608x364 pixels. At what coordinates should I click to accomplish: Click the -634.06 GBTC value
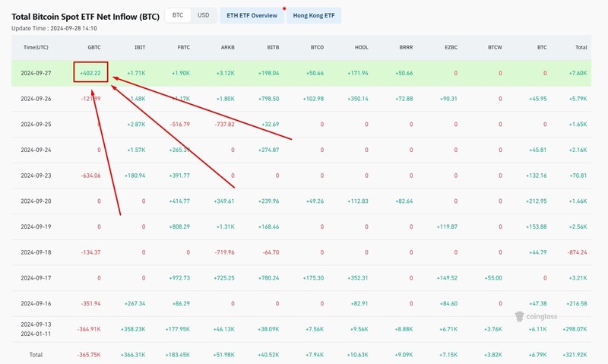(90, 176)
